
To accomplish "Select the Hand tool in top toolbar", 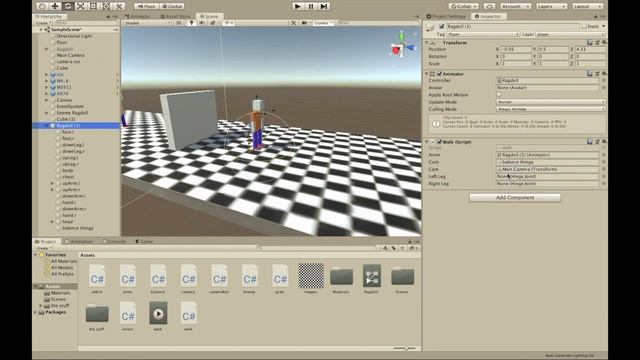I will (x=42, y=6).
